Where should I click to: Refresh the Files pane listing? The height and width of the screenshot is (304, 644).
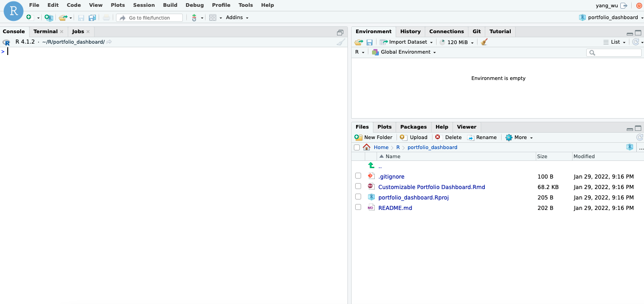tap(639, 137)
